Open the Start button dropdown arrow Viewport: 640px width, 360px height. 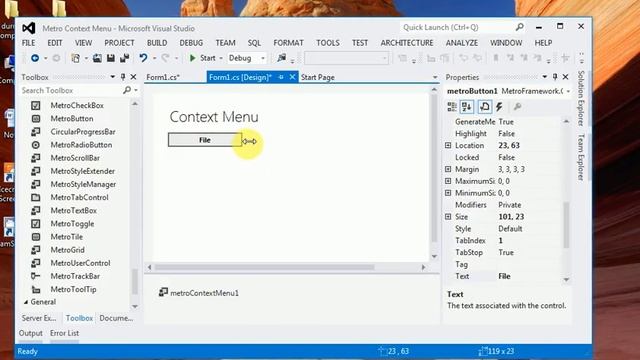coord(220,58)
